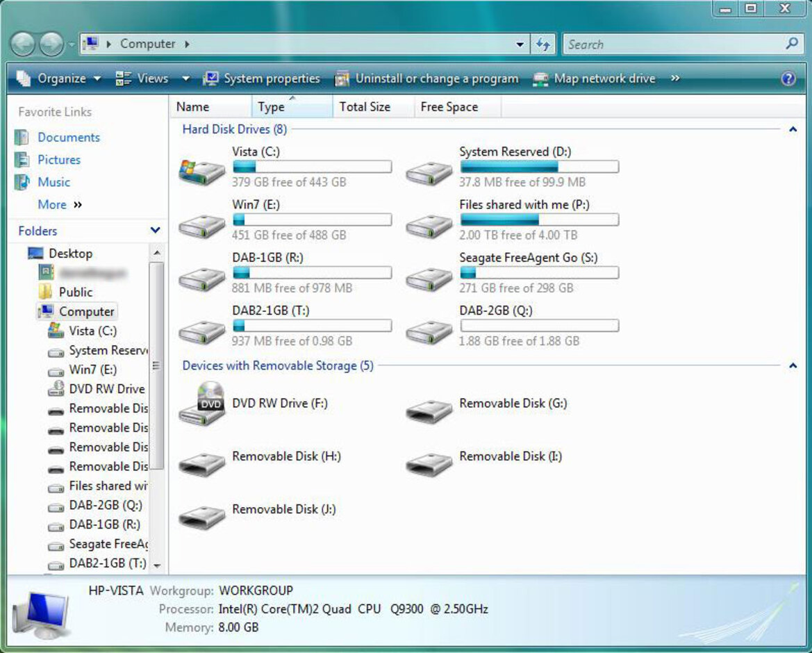This screenshot has height=653, width=812.
Task: Click the Vista (C:) usage bar
Action: coord(313,167)
